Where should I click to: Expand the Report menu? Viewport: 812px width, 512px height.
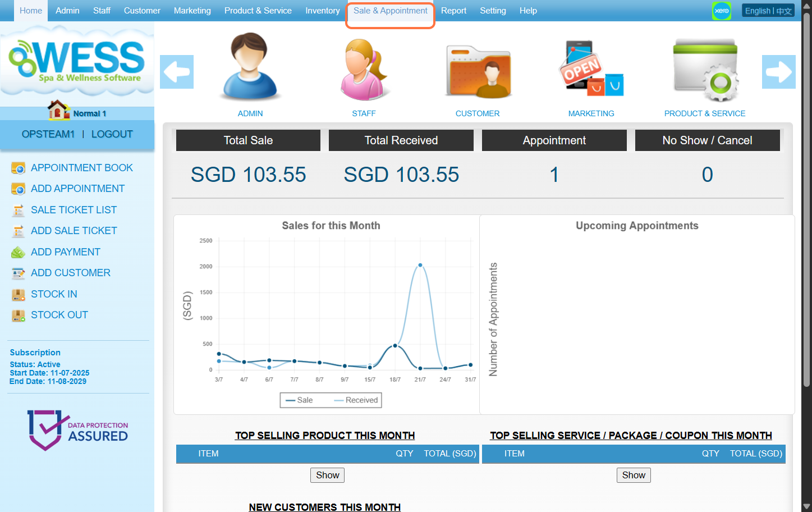[453, 11]
